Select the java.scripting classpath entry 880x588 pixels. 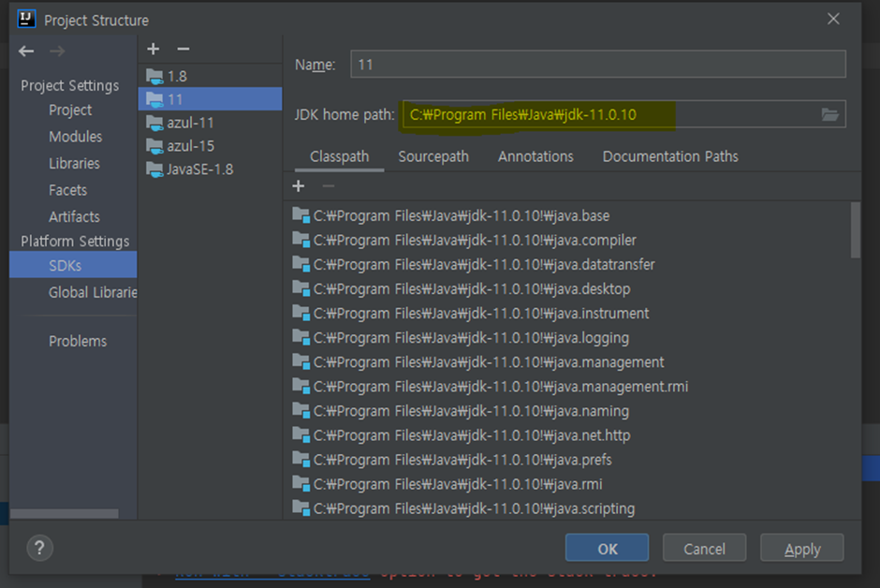(x=567, y=508)
